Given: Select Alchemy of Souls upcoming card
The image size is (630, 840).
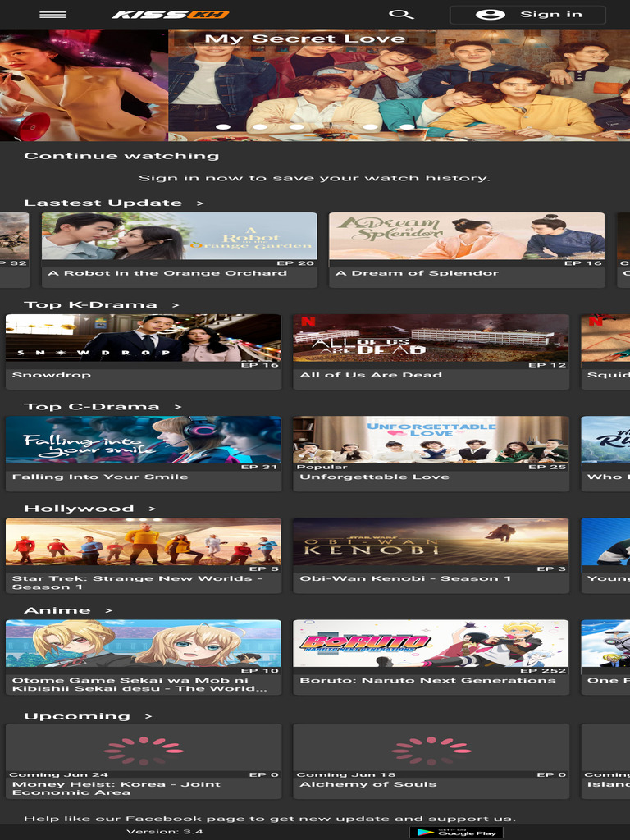Looking at the screenshot, I should [431, 760].
